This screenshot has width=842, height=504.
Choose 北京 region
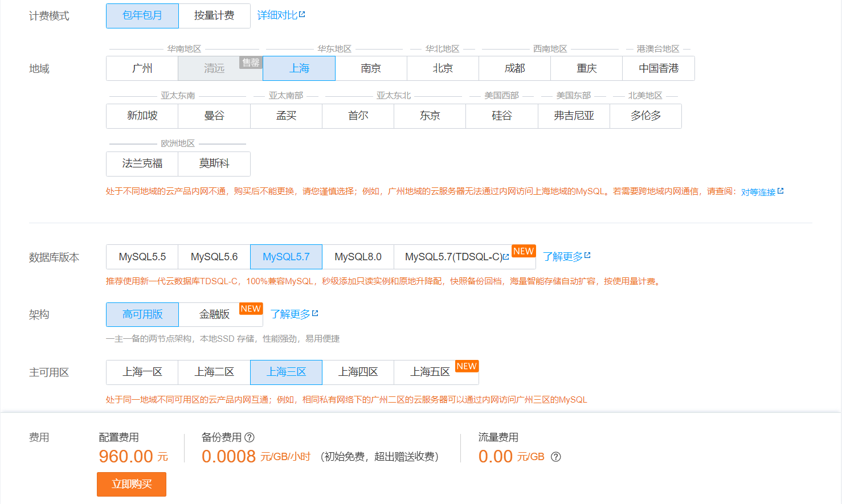(x=443, y=68)
